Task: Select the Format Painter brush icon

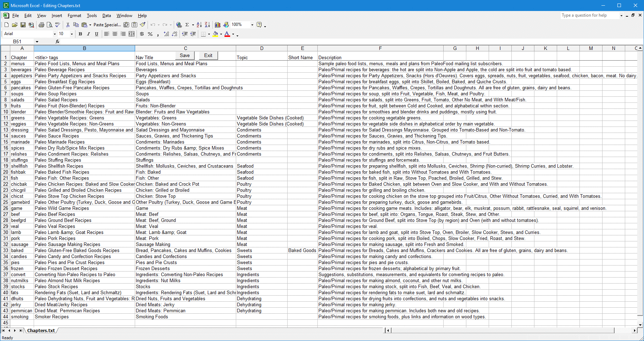Action: coord(143,25)
